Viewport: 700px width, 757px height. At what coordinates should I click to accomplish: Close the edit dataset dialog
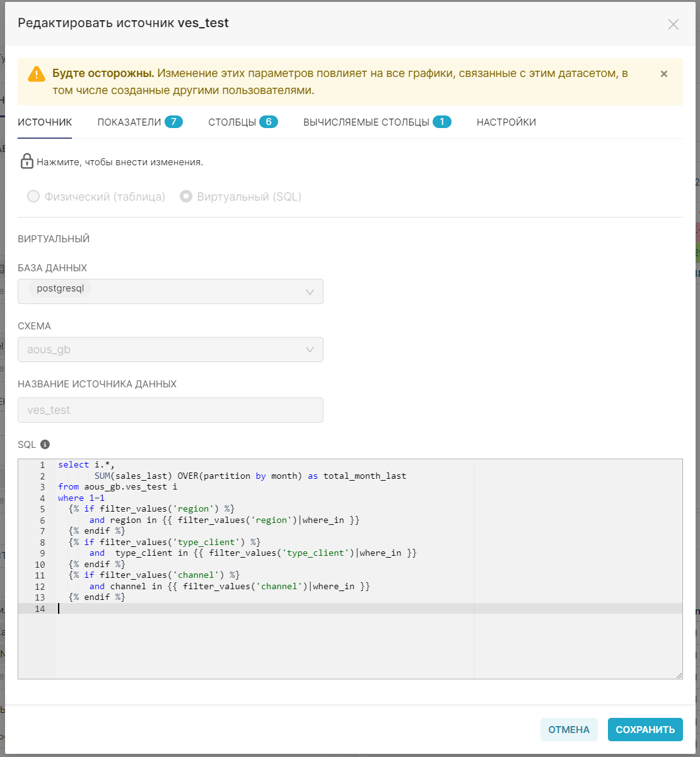click(x=673, y=25)
